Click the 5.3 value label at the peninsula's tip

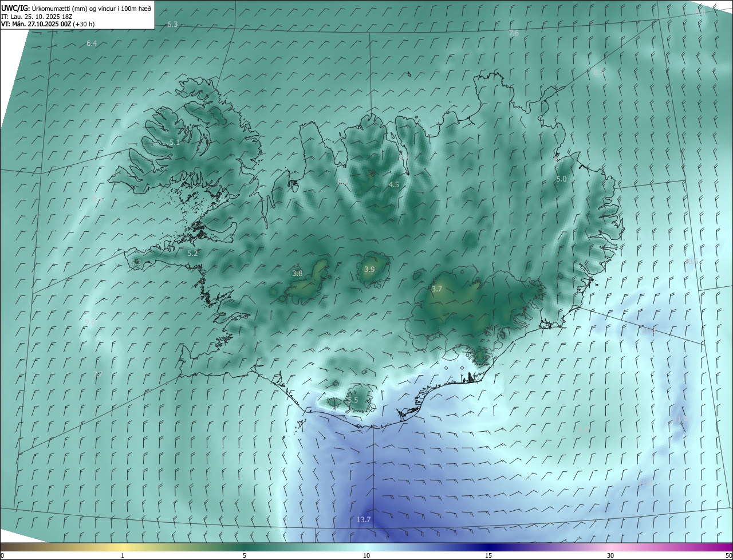pyautogui.click(x=136, y=263)
